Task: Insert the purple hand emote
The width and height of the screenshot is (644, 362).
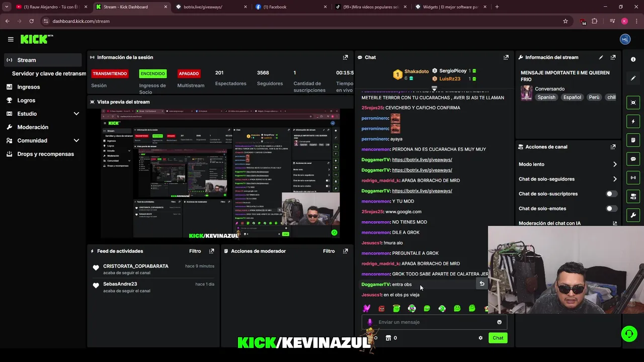Action: 366,308
